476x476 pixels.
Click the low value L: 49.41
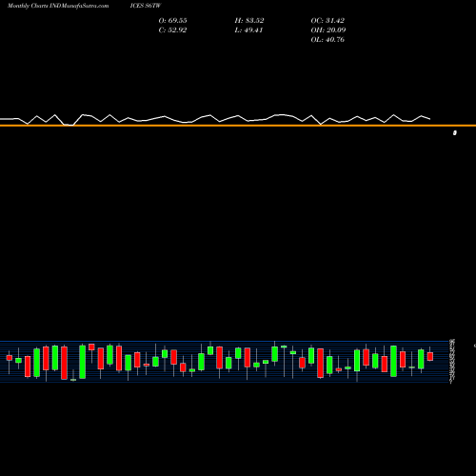(248, 30)
